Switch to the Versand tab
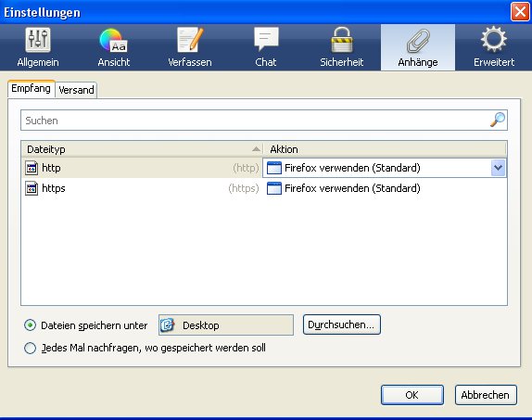 (x=76, y=90)
